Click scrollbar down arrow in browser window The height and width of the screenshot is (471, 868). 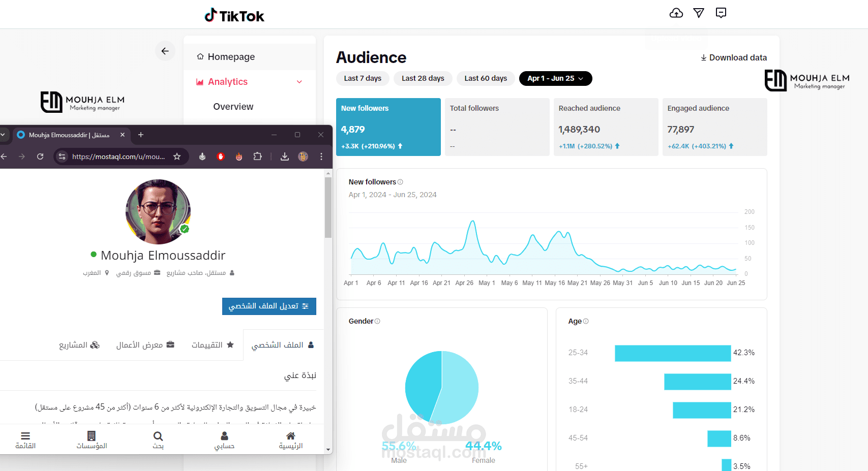tap(328, 450)
